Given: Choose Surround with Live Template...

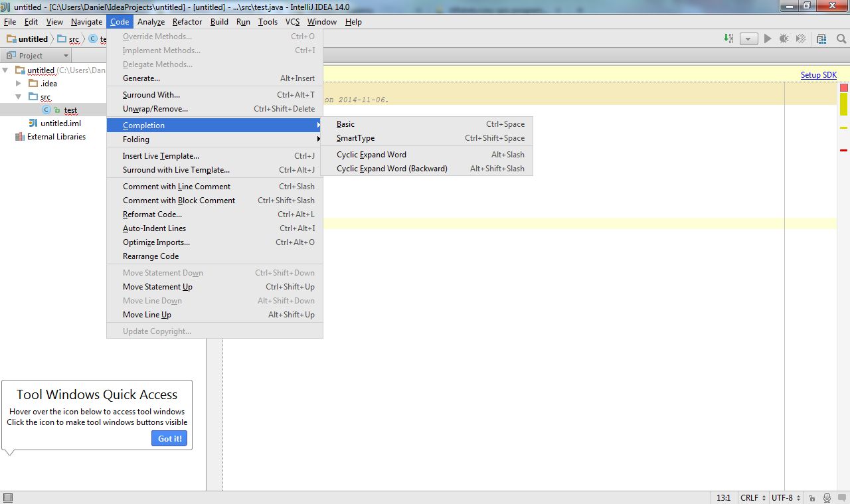Looking at the screenshot, I should 214,170.
